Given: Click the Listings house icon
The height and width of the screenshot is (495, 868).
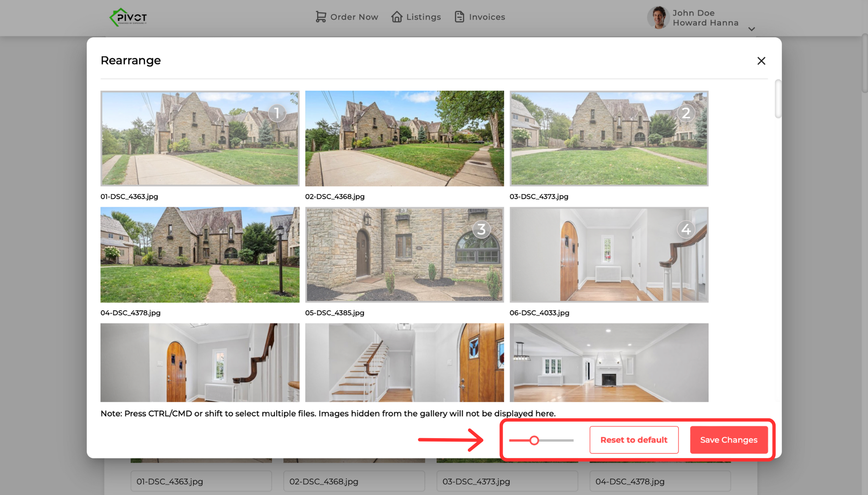Looking at the screenshot, I should pyautogui.click(x=397, y=17).
